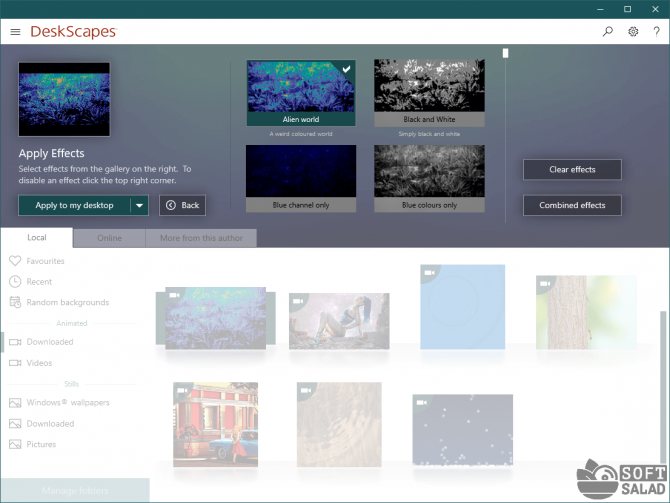Open Pictures in the sidebar
Image resolution: width=670 pixels, height=503 pixels.
41,444
